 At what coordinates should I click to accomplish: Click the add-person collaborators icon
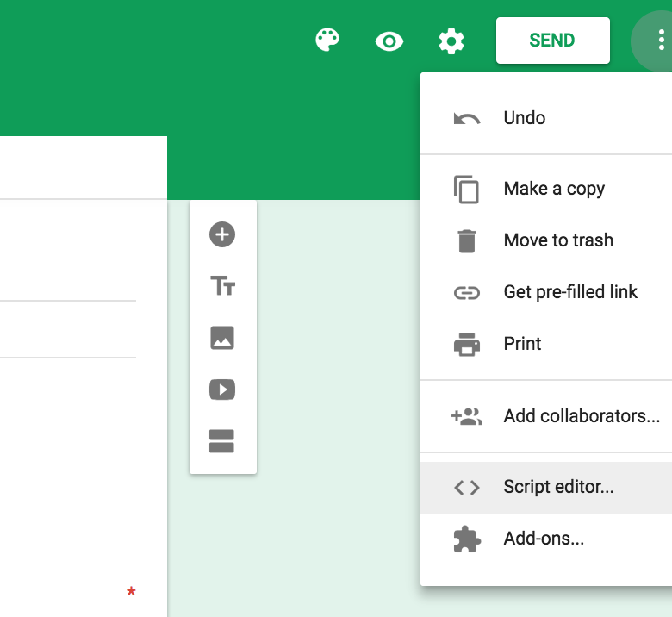point(467,416)
